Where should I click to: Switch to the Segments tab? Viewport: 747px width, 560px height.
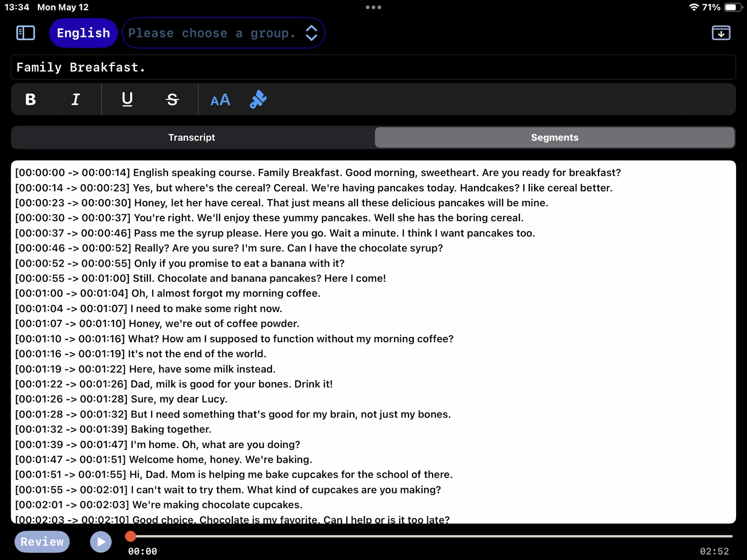point(555,137)
